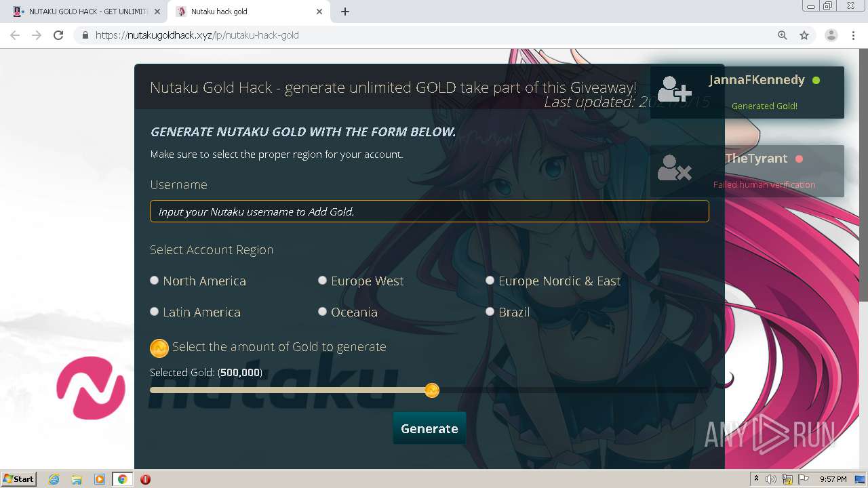Switch to the Nutaku hack gold tab
This screenshot has width=868, height=488.
(x=248, y=12)
